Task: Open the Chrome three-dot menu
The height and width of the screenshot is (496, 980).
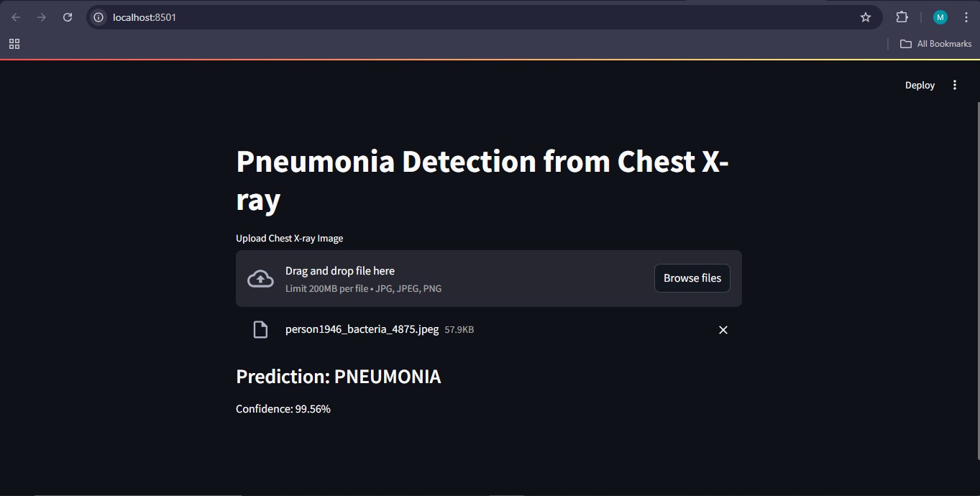Action: [x=966, y=17]
